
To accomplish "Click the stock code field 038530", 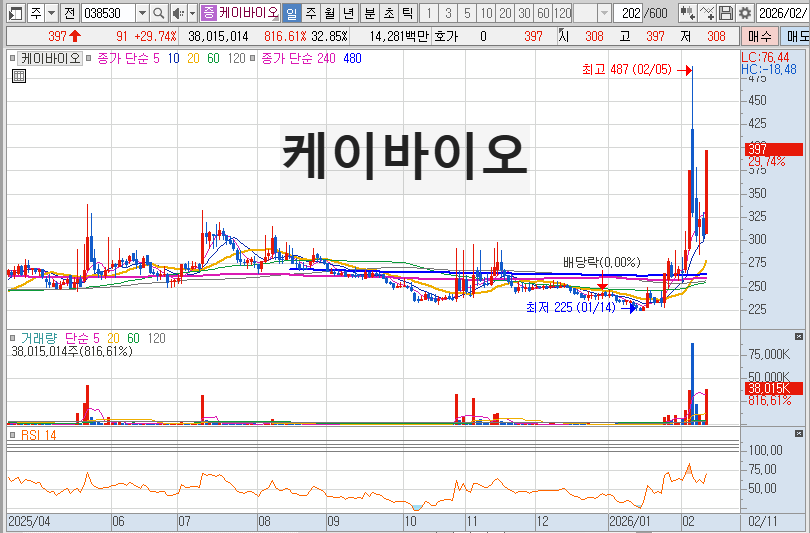I will point(108,13).
